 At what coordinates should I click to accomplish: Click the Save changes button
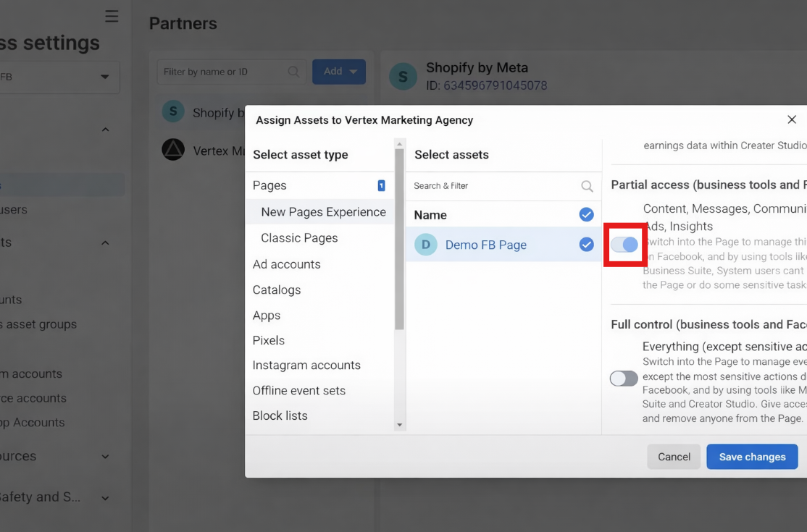[x=752, y=457]
